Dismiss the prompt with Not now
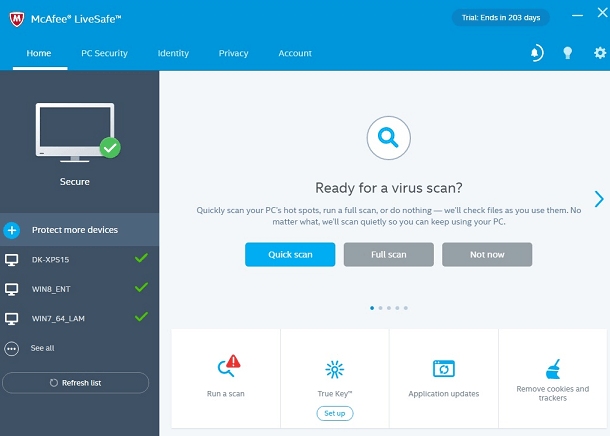Viewport: 610px width, 436px height. (x=487, y=254)
